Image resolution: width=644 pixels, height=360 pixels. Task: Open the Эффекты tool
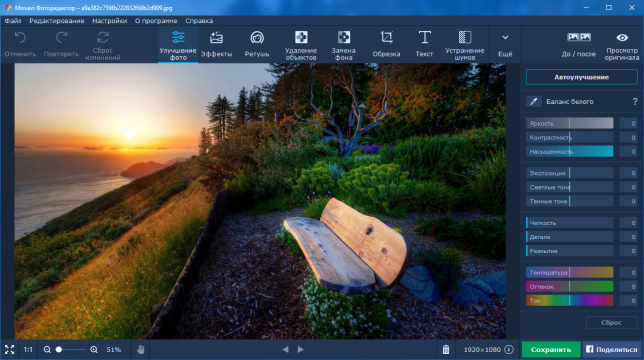216,44
